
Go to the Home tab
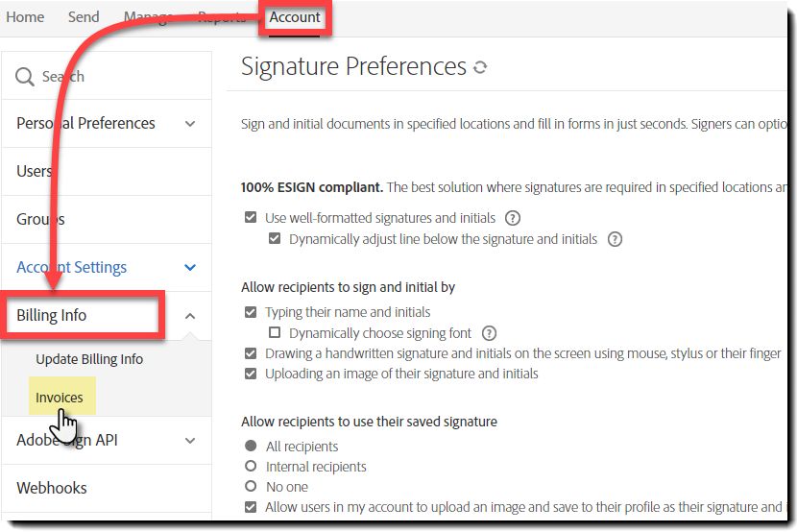coord(25,17)
